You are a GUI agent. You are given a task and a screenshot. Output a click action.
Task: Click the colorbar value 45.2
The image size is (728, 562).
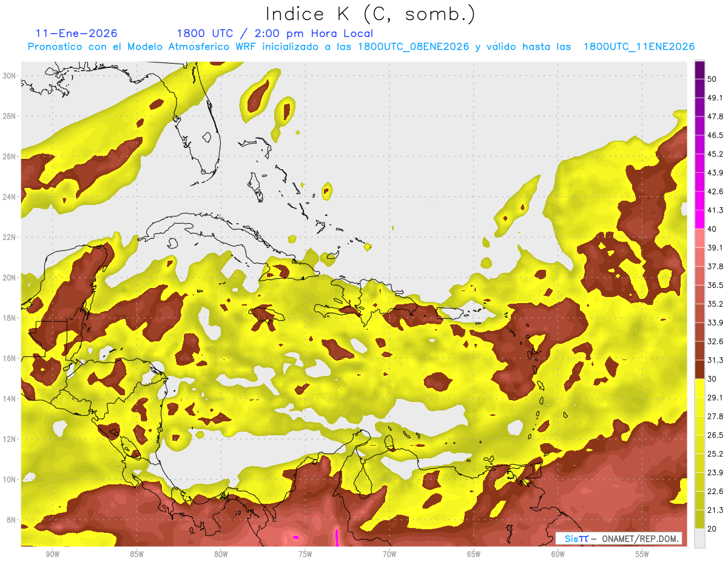715,154
